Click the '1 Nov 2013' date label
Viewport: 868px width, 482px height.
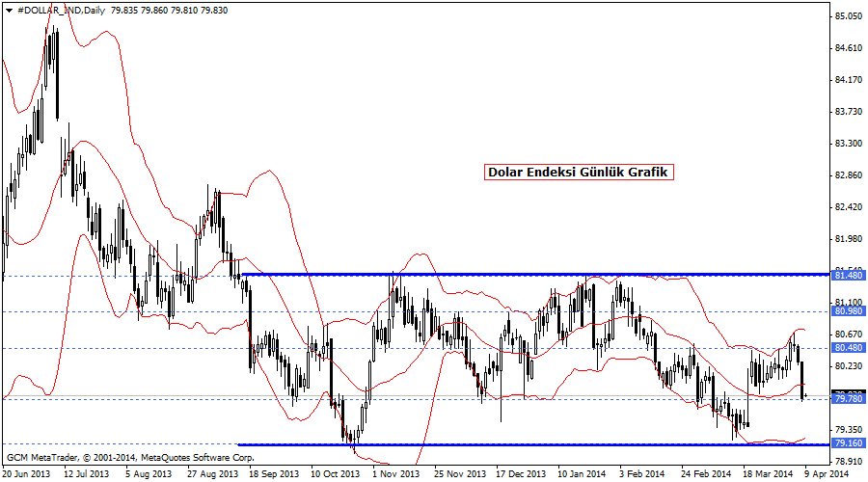coord(395,473)
